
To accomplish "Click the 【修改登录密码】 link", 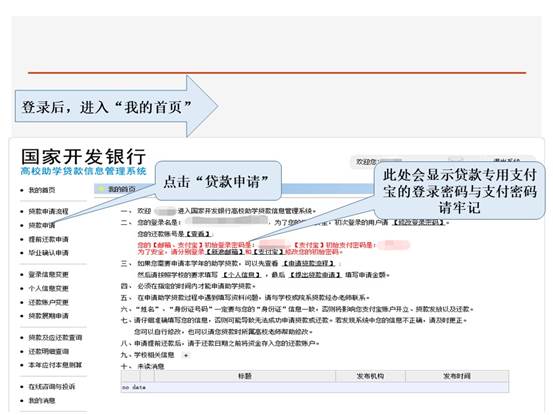I will click(x=419, y=222).
